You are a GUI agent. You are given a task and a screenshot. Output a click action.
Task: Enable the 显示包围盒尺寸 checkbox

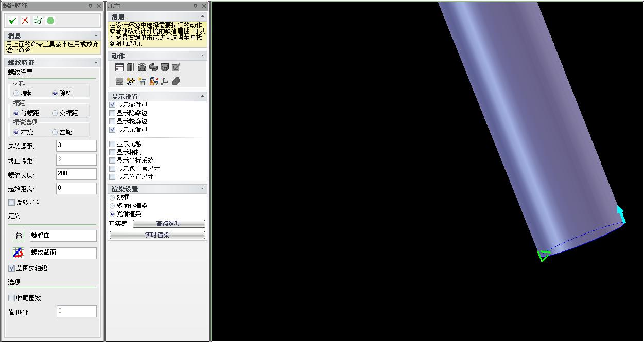[x=113, y=169]
